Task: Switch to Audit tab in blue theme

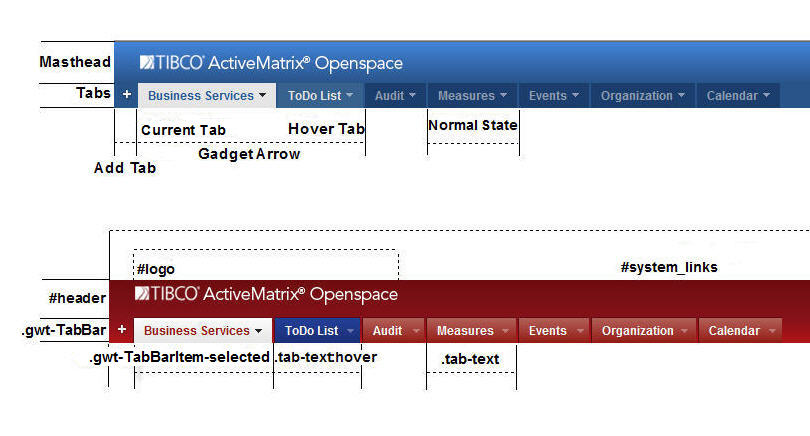Action: 396,96
